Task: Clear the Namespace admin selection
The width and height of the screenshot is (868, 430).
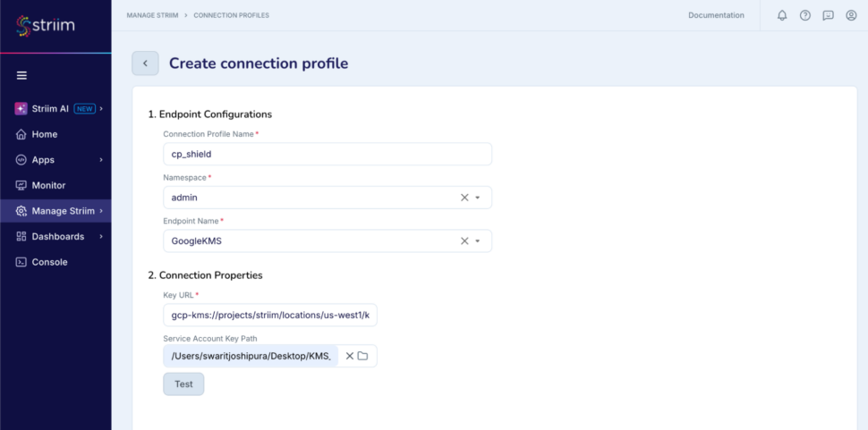Action: point(464,198)
